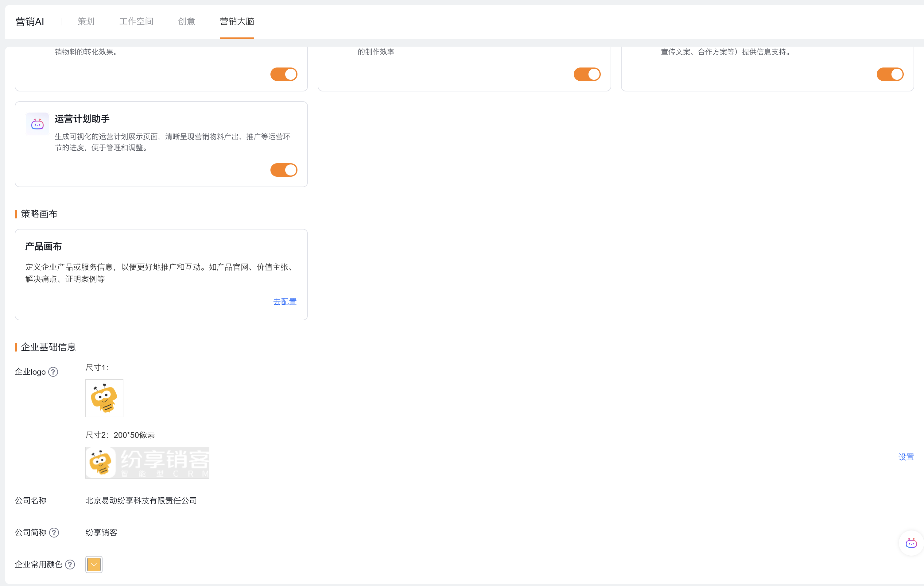
Task: Click the 设置 link for 企业基础信息
Action: coord(906,457)
